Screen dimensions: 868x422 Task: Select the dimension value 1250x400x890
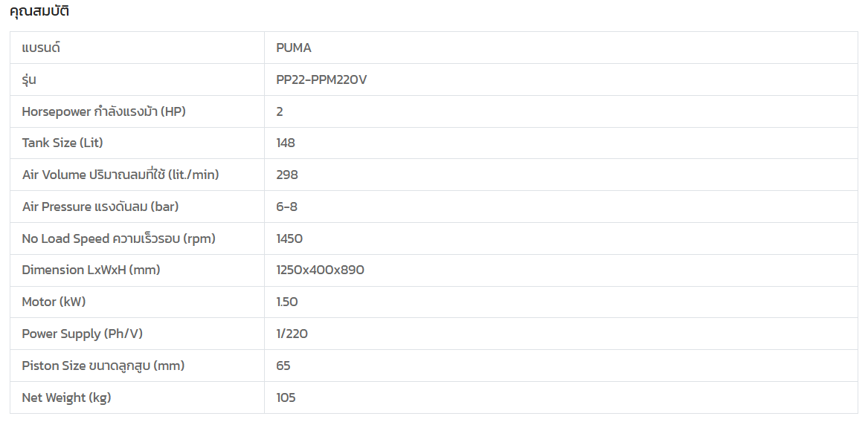pyautogui.click(x=320, y=270)
